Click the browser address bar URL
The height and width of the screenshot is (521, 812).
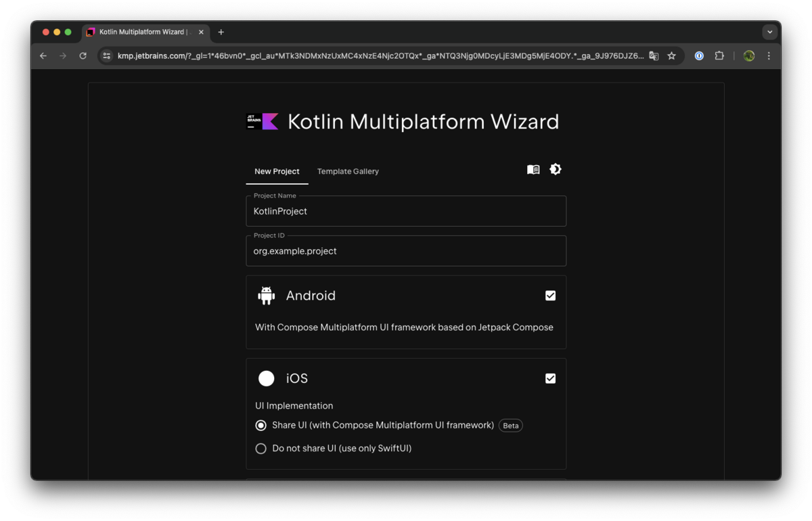click(380, 56)
